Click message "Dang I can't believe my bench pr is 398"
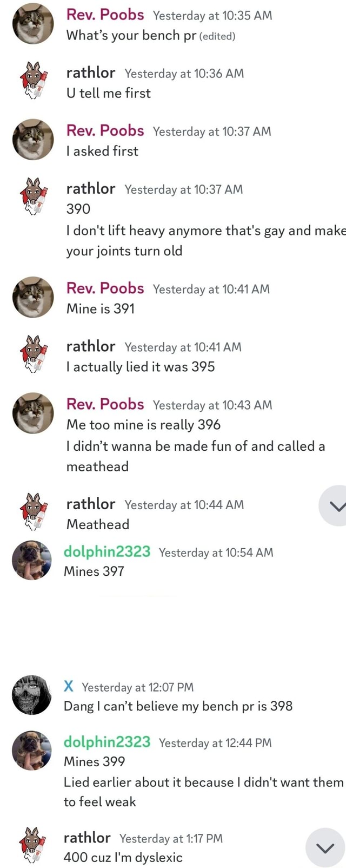Screen dimensions: 346x868 [x=178, y=706]
